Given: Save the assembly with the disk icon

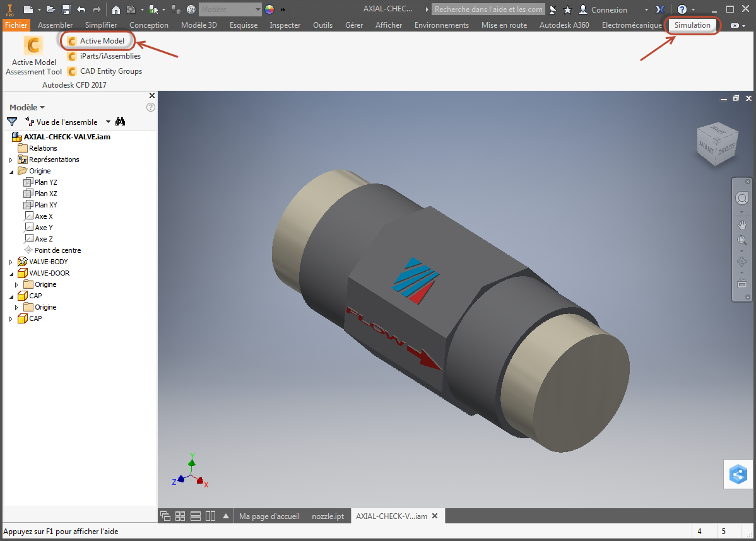Looking at the screenshot, I should (x=66, y=9).
